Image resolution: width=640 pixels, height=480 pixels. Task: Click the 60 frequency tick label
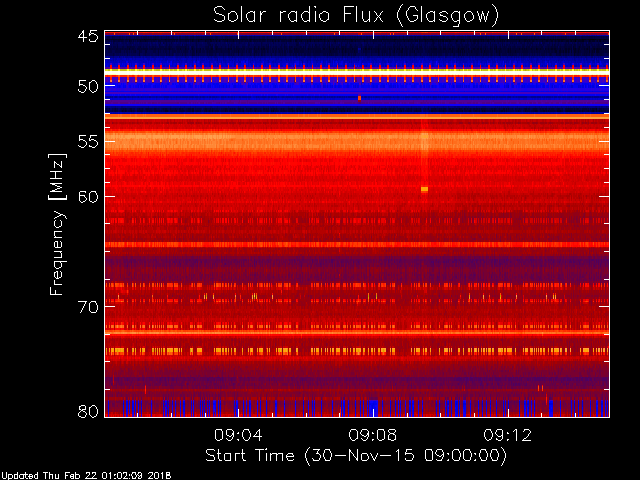[88, 197]
